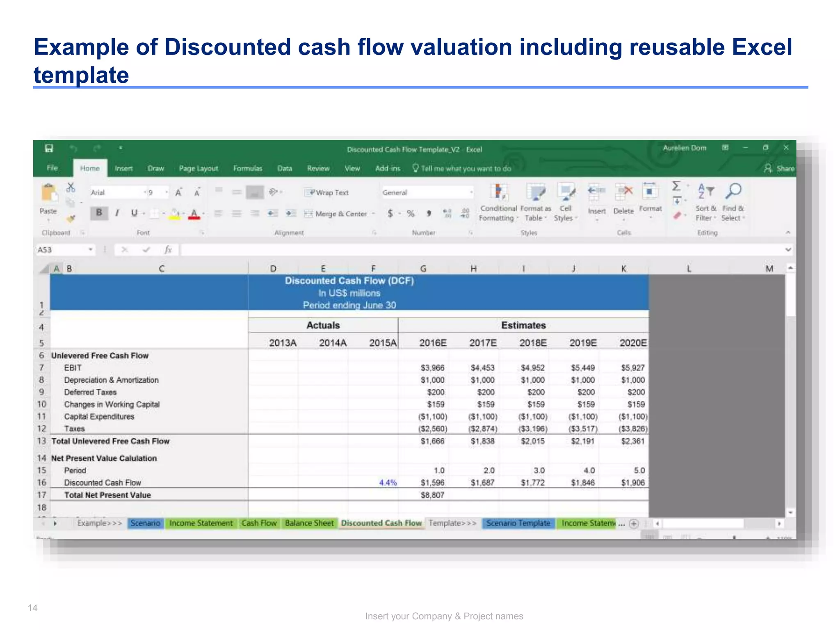Click the Undo arrow icon
Screen dimensions: 840x630
(73, 148)
